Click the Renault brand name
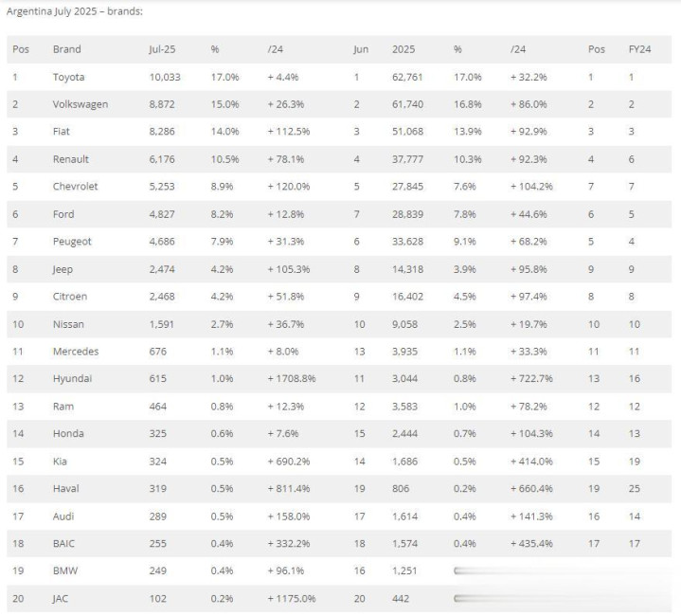681x616 pixels. [70, 159]
